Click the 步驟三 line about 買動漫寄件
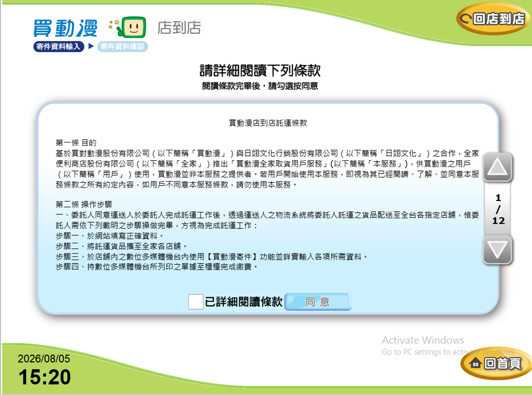The height and width of the screenshot is (395, 532). [212, 257]
